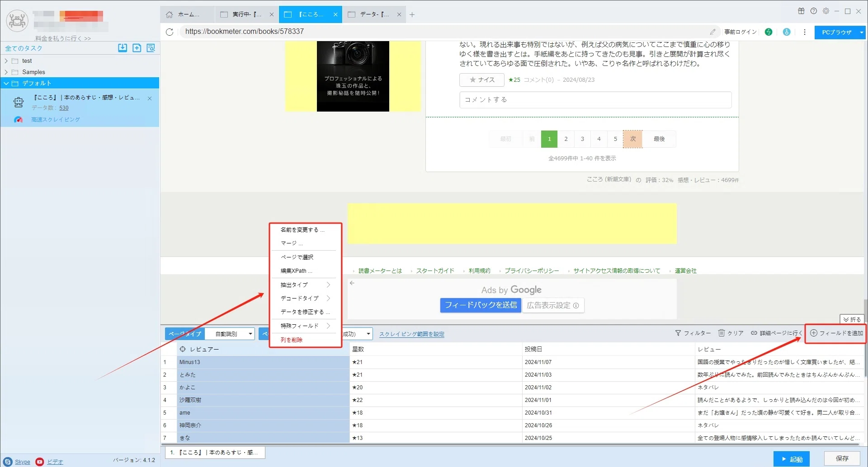
Task: Open the three-dot browser menu
Action: 804,32
